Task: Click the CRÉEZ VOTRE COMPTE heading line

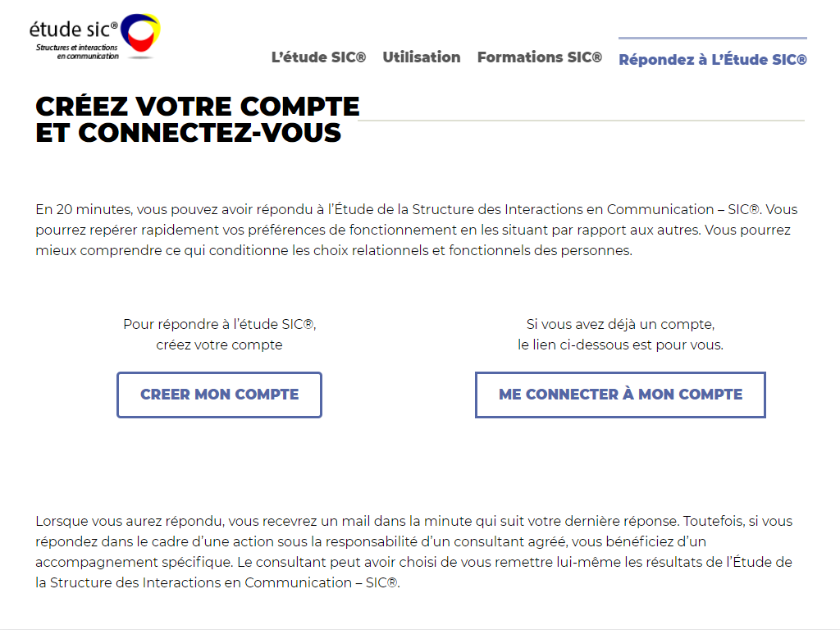Action: tap(198, 106)
